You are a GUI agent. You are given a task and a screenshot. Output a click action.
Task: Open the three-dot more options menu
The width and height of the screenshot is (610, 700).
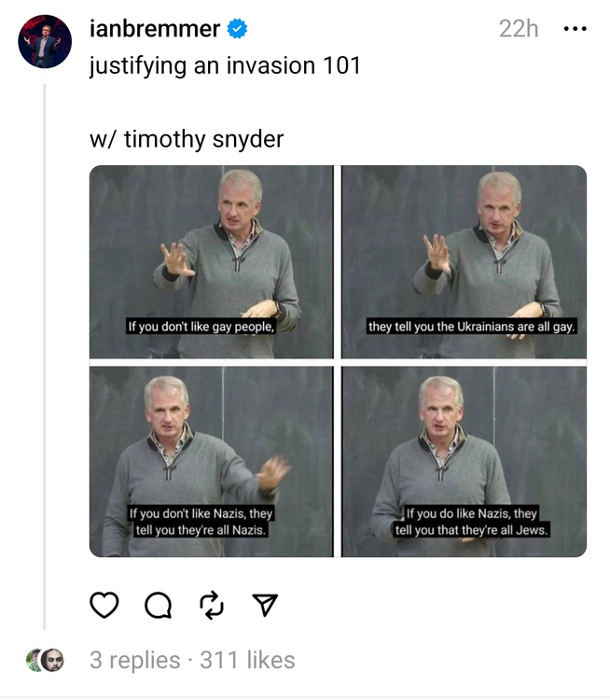click(x=575, y=29)
